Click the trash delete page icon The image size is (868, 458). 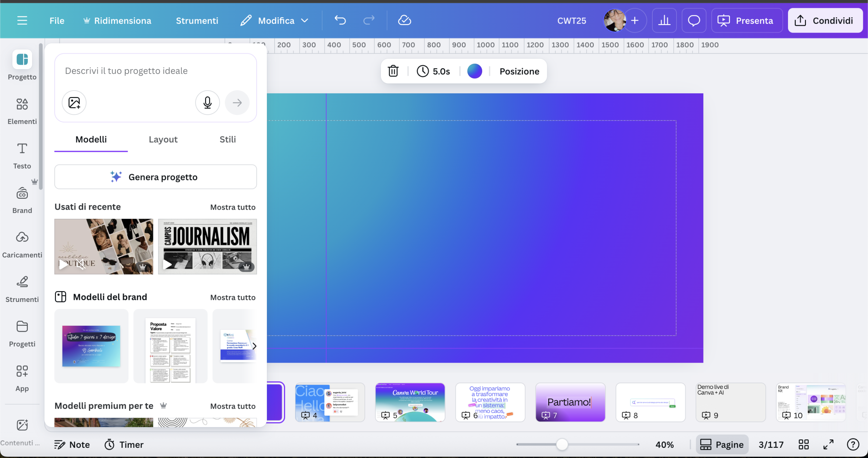click(x=393, y=71)
